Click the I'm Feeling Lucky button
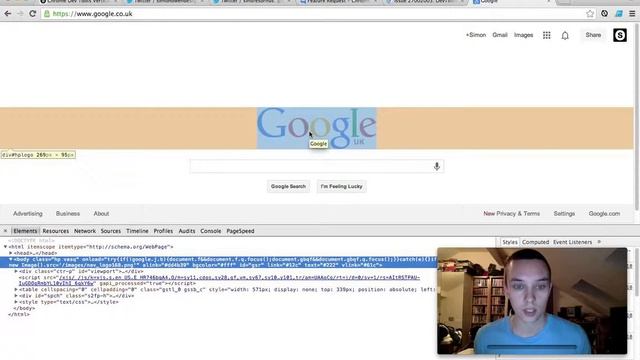640x360 pixels. pyautogui.click(x=341, y=187)
